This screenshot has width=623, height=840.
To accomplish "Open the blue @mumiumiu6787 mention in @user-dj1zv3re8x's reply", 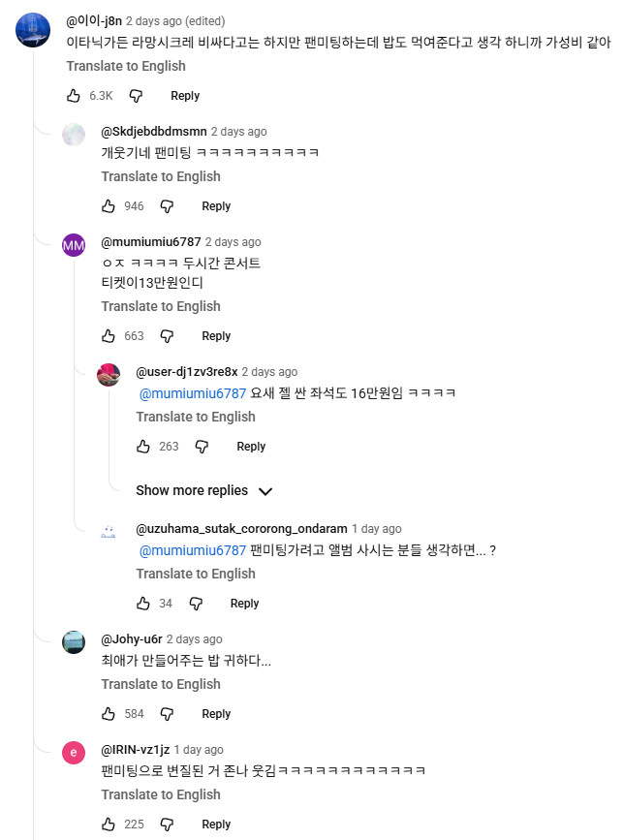I will coord(193,392).
